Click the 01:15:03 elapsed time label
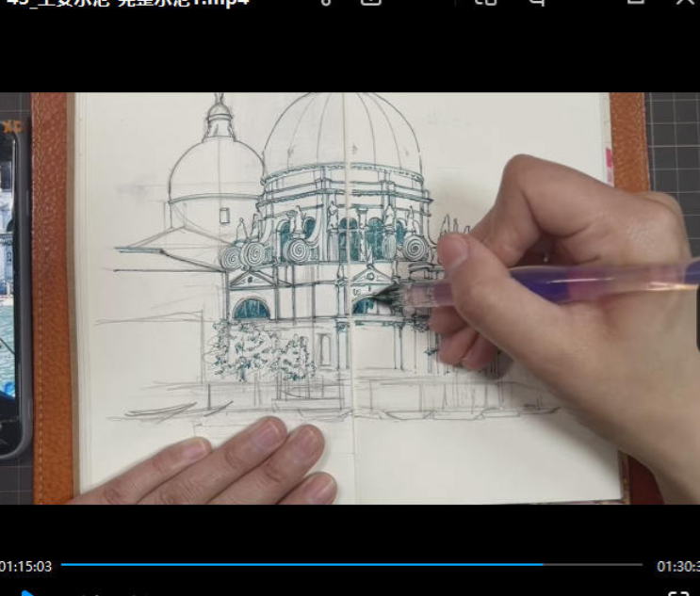 click(25, 566)
